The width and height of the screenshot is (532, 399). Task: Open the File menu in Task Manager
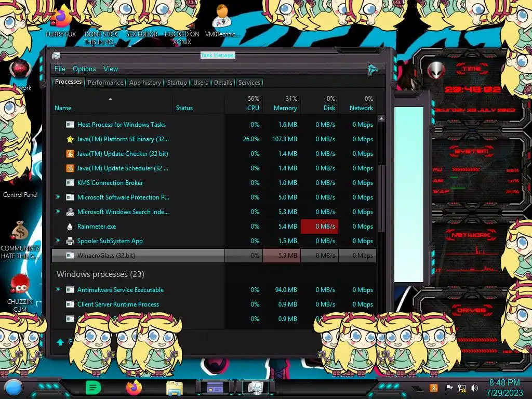(x=60, y=69)
